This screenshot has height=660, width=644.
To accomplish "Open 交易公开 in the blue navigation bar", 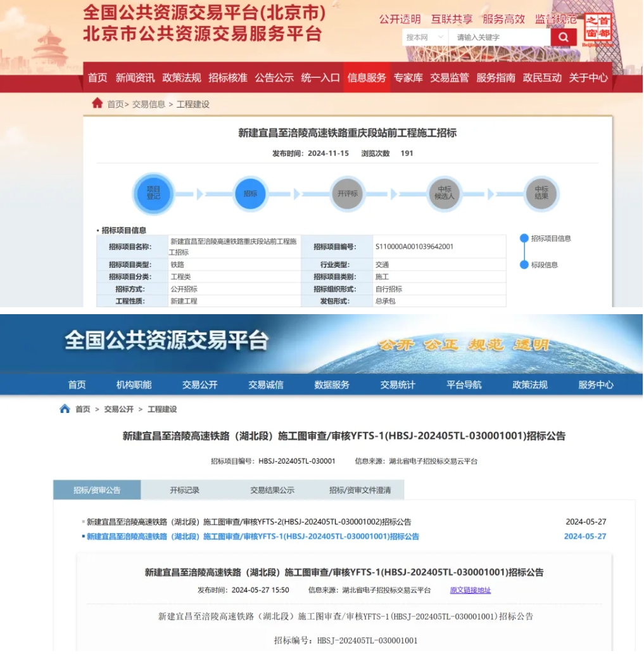I will (x=199, y=384).
